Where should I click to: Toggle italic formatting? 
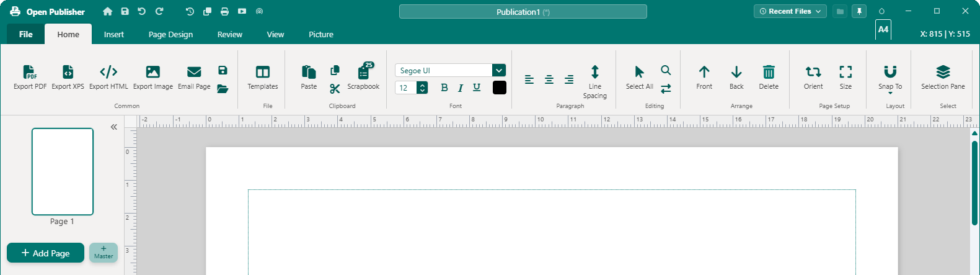[461, 88]
